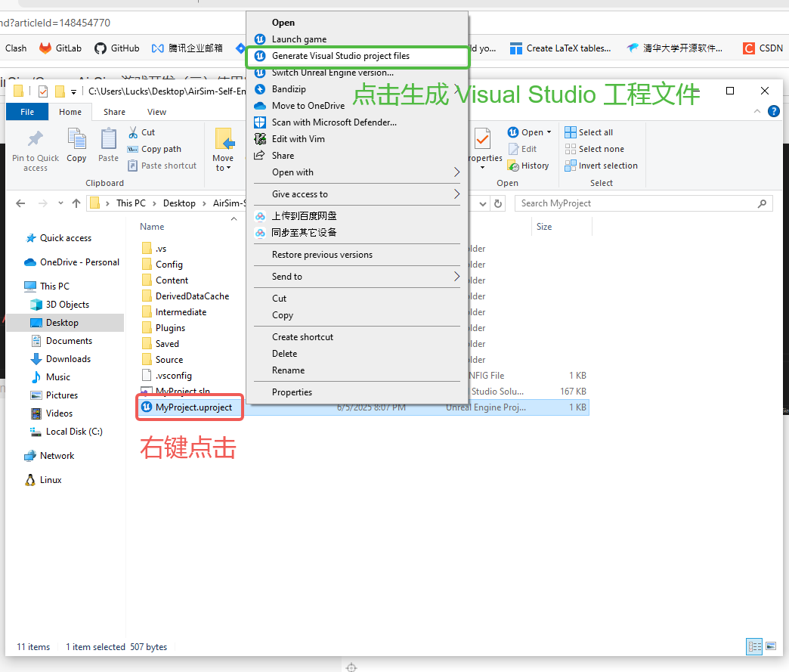Click the Refresh button near address bar
Viewport: 789px width, 672px height.
pos(498,203)
